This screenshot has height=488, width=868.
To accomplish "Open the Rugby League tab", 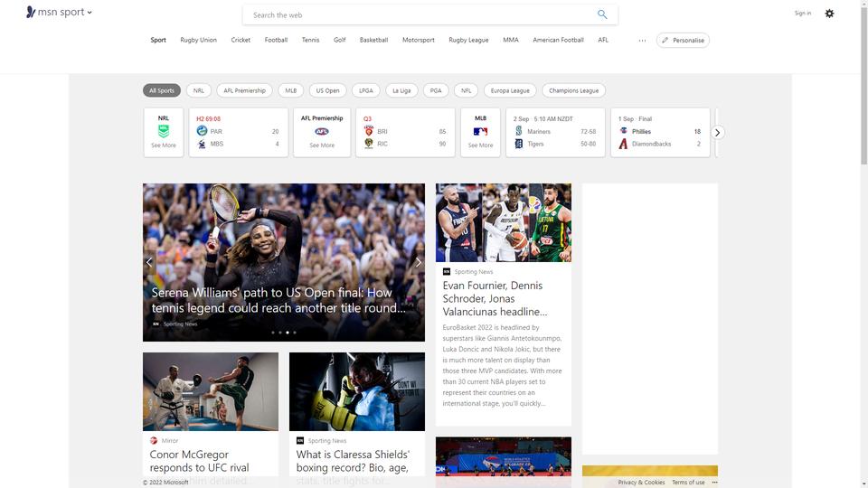I will click(468, 40).
